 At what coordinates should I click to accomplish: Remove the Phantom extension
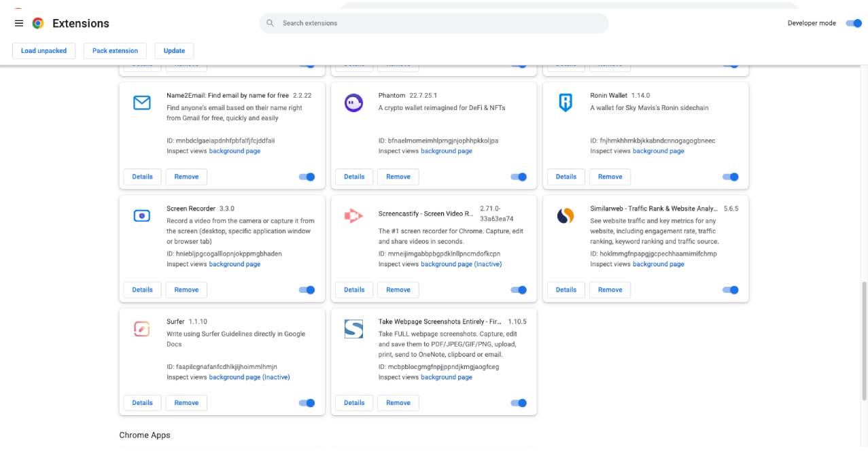pyautogui.click(x=398, y=177)
